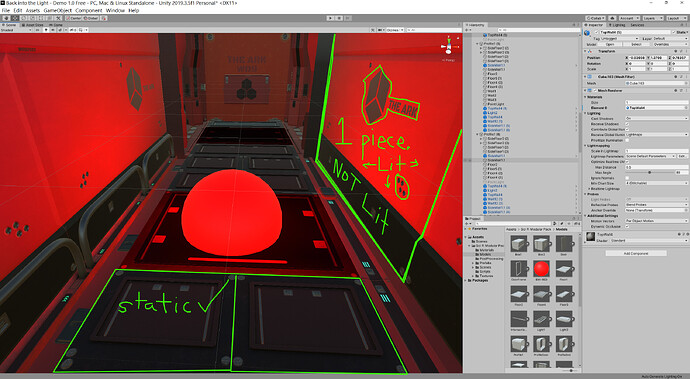The width and height of the screenshot is (690, 379).
Task: Click the Add Component button
Action: pos(636,253)
